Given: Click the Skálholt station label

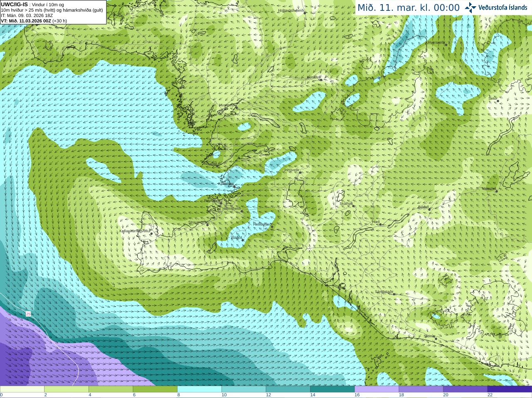Looking at the screenshot, I should pos(346,204).
